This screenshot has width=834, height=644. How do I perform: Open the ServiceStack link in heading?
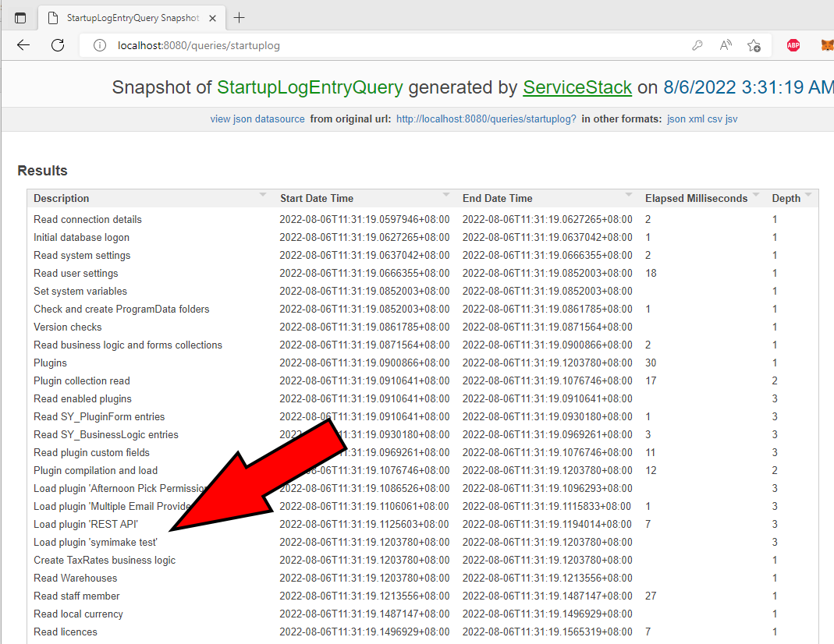click(577, 87)
